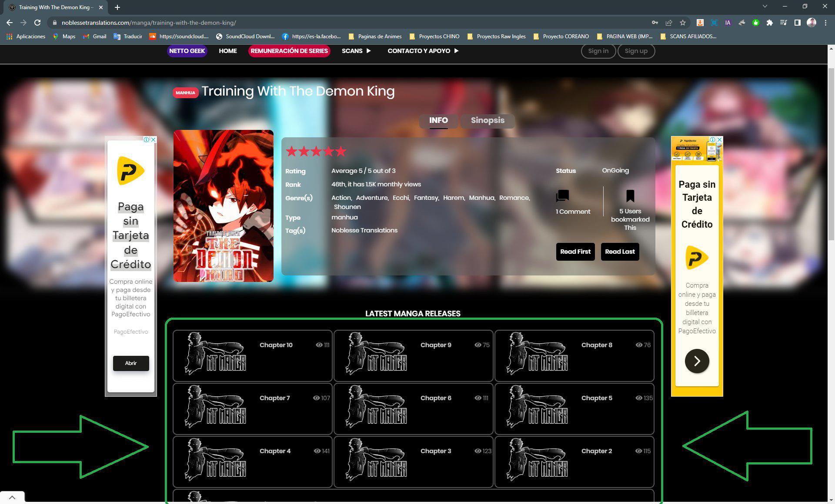Go to HOME in the site menu
Screen dimensions: 835x504
[228, 51]
